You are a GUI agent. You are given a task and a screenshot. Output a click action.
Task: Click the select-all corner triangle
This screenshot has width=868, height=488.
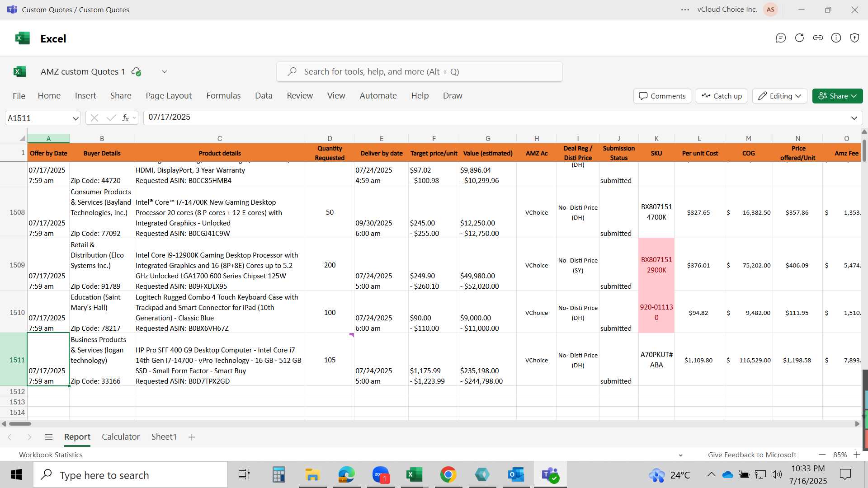coord(22,138)
